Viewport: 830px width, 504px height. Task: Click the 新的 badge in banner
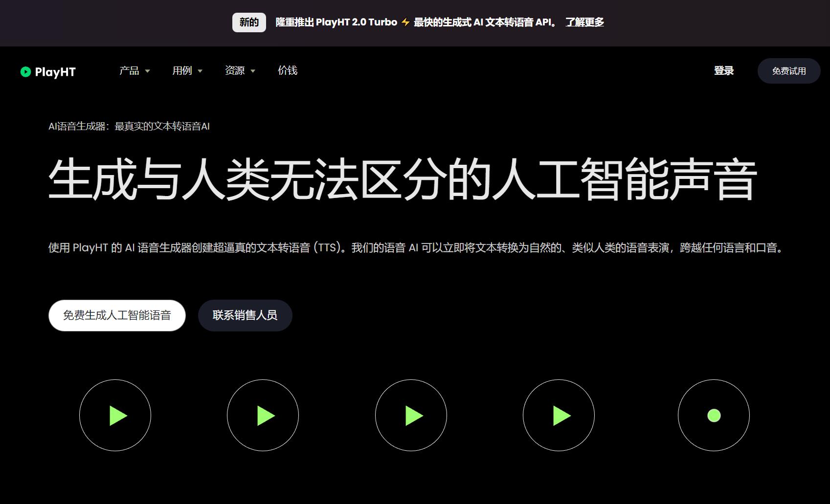point(249,22)
